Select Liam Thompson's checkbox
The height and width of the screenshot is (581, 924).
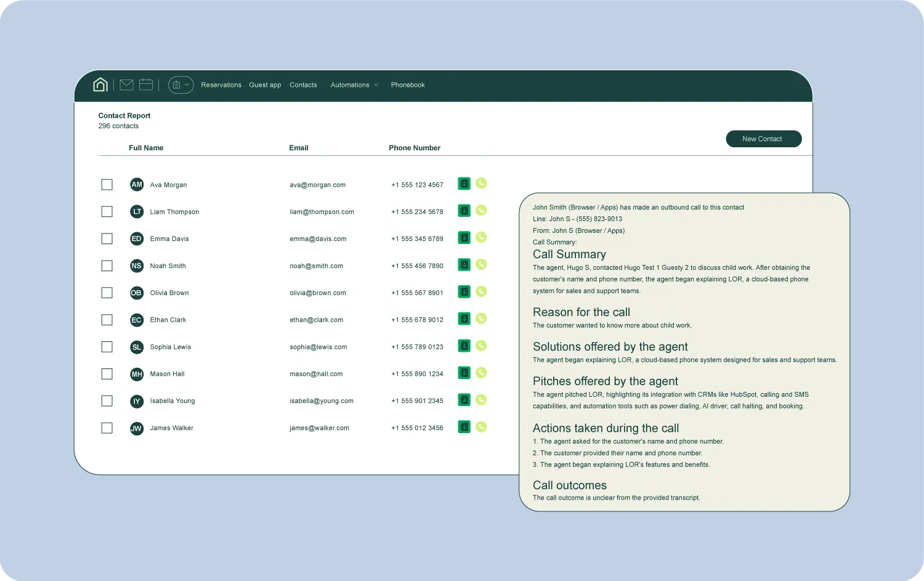pos(107,212)
